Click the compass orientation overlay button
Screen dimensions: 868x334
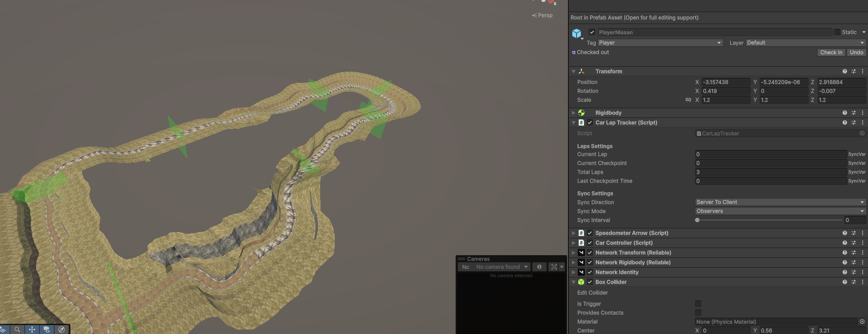(x=62, y=330)
